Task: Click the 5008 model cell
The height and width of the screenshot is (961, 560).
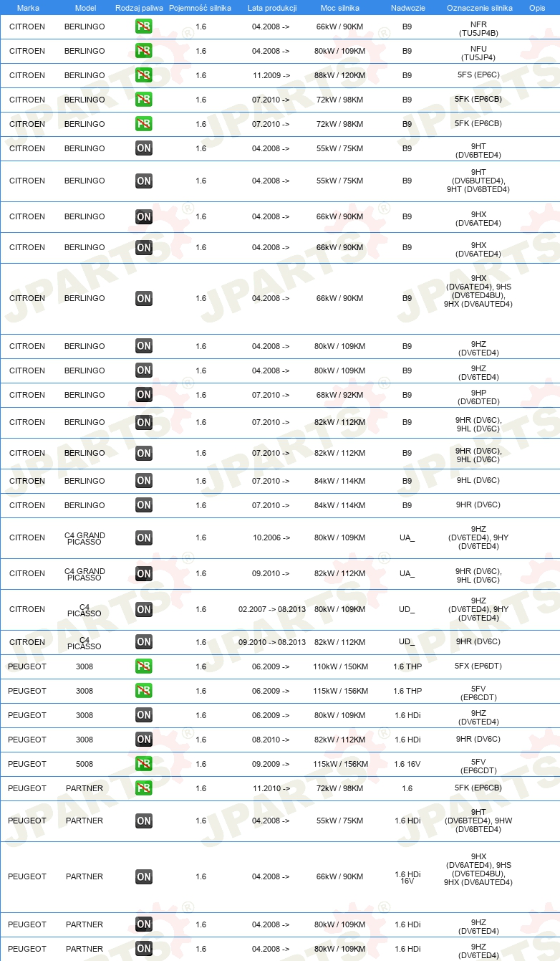Action: pyautogui.click(x=85, y=764)
